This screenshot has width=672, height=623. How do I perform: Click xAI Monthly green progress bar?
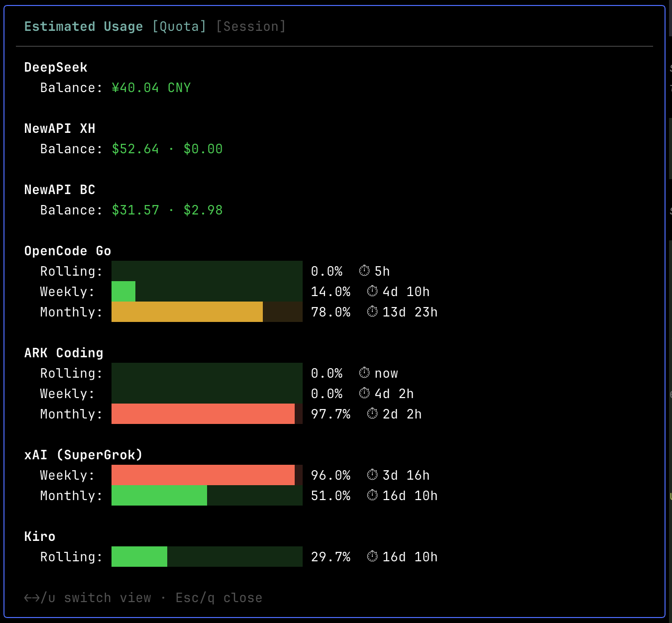207,496
